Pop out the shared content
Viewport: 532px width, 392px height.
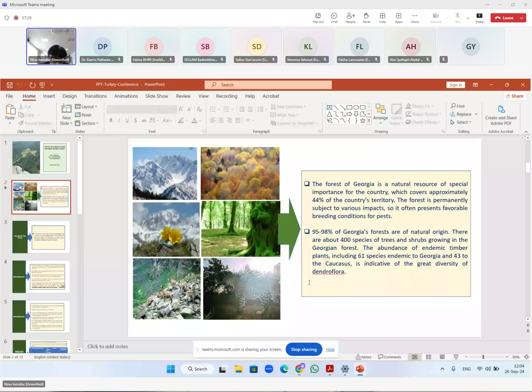point(318,18)
